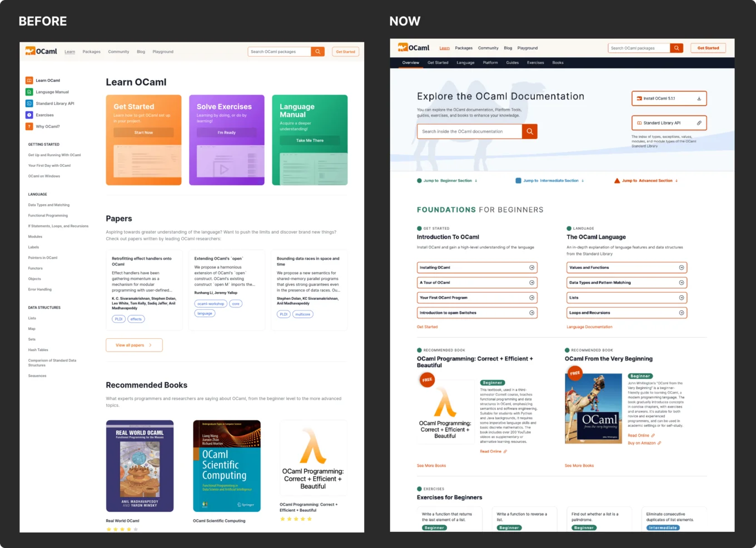Follow the See More Books link

coord(431,466)
